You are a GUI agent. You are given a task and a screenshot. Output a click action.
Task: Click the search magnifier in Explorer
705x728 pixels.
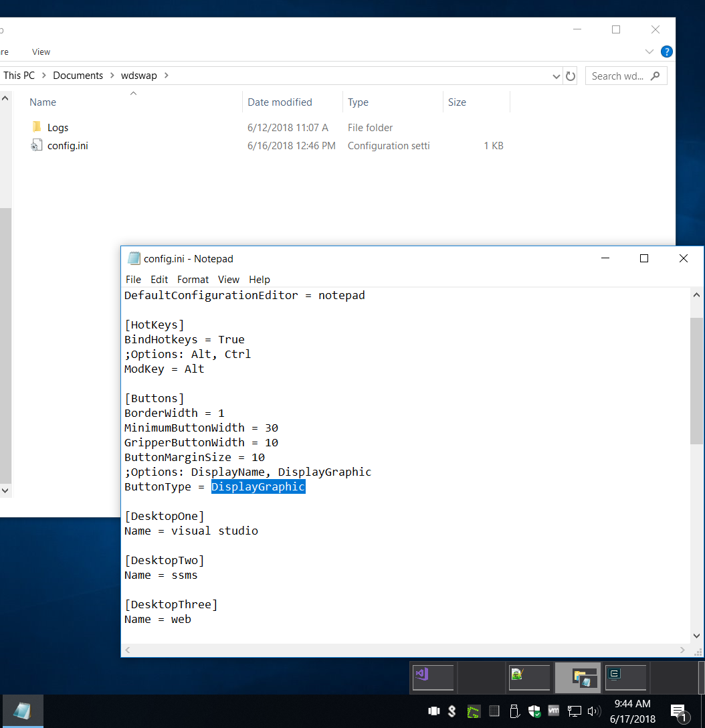655,76
